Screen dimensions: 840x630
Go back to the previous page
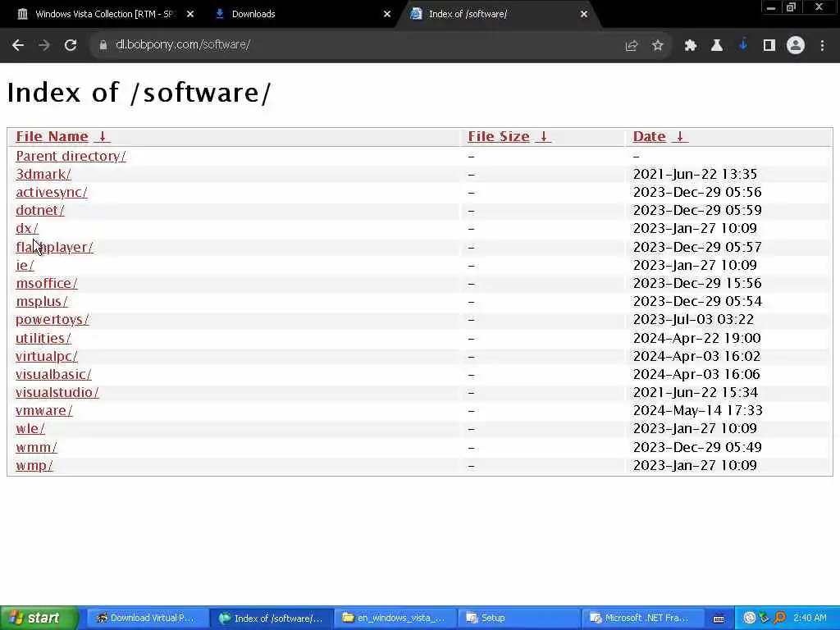(18, 45)
